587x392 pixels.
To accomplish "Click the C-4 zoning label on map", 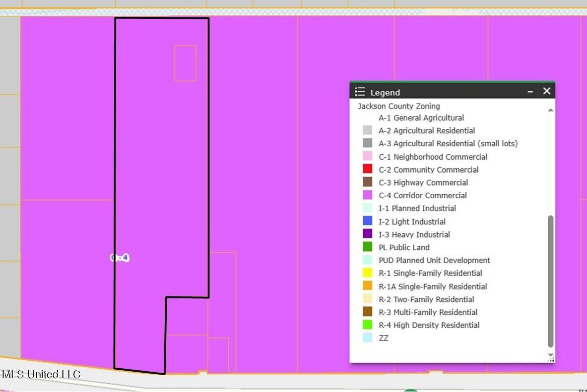I will (x=120, y=258).
